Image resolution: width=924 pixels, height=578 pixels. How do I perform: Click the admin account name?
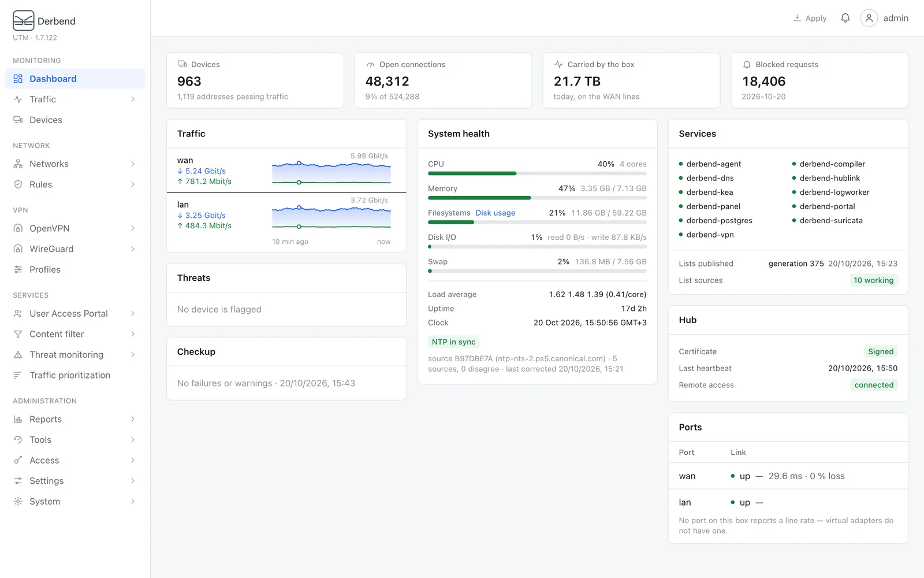click(x=896, y=18)
